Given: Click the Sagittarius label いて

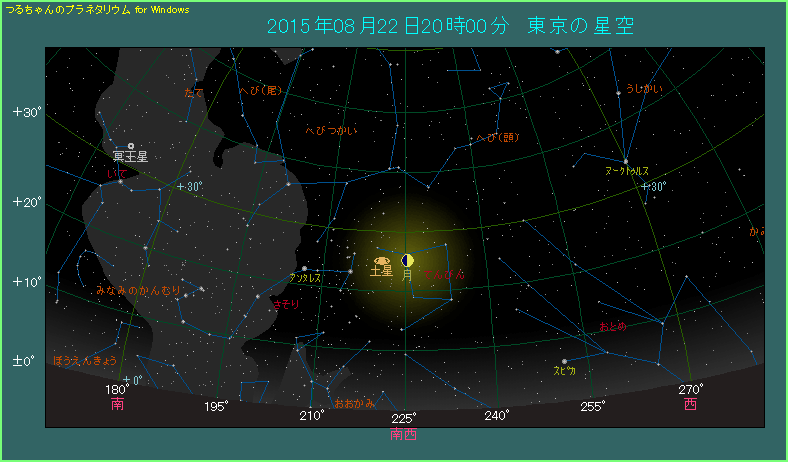Looking at the screenshot, I should tap(117, 173).
